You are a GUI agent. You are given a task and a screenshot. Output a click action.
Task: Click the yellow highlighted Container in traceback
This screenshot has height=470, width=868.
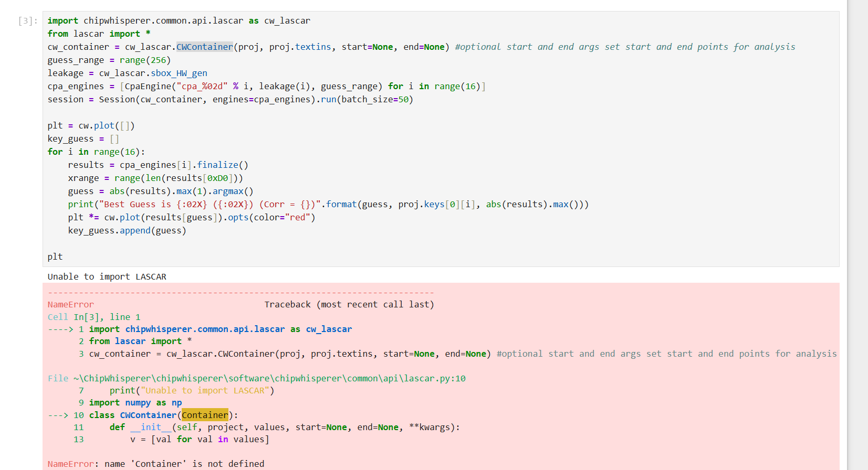tap(205, 415)
